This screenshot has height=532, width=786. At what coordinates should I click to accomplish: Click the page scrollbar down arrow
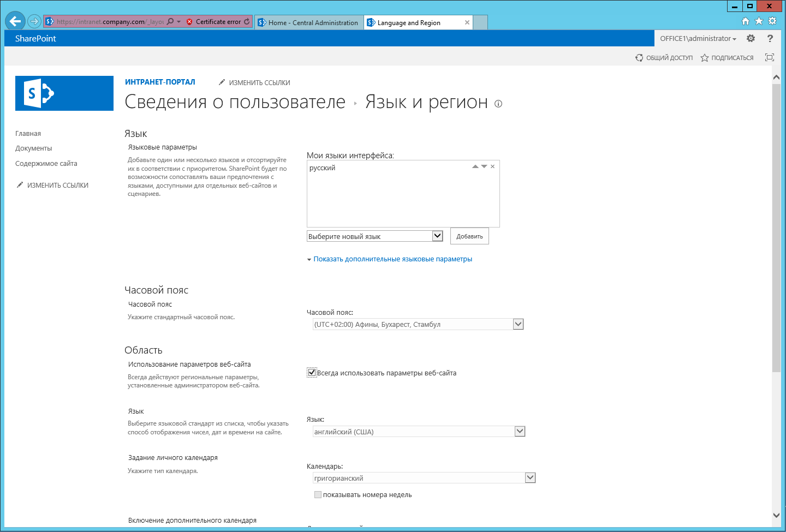(776, 515)
